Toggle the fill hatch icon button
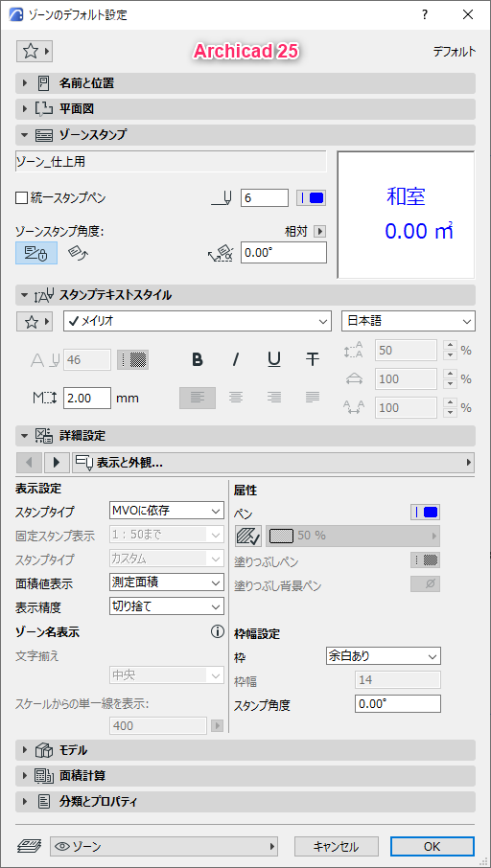 (x=248, y=536)
